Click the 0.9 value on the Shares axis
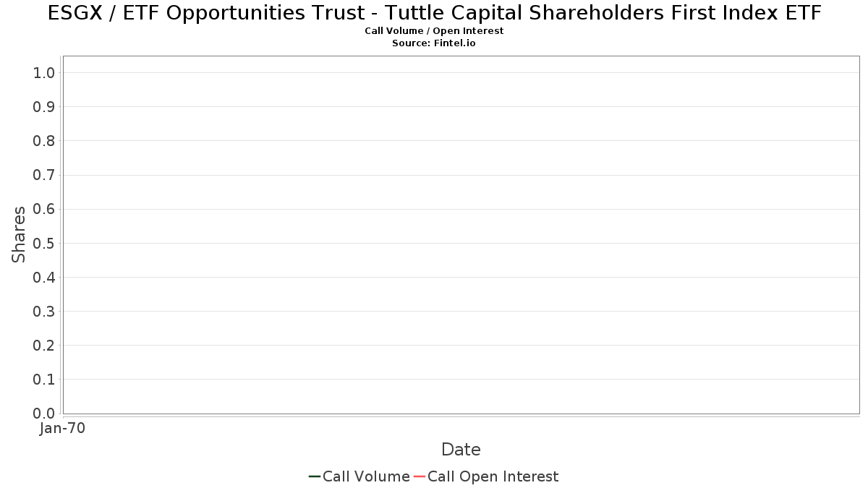The image size is (868, 488). [44, 106]
